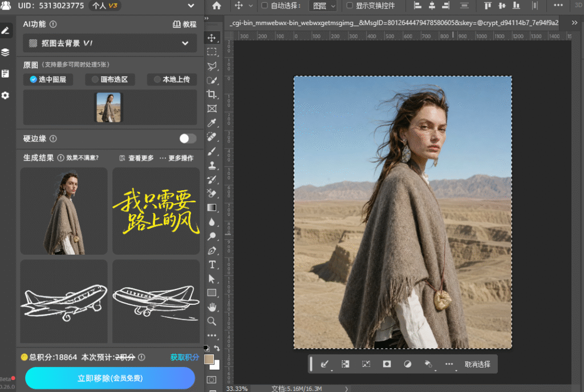Open the 教程 tutorial link
Viewport: 584px width, 392px height.
coord(185,24)
